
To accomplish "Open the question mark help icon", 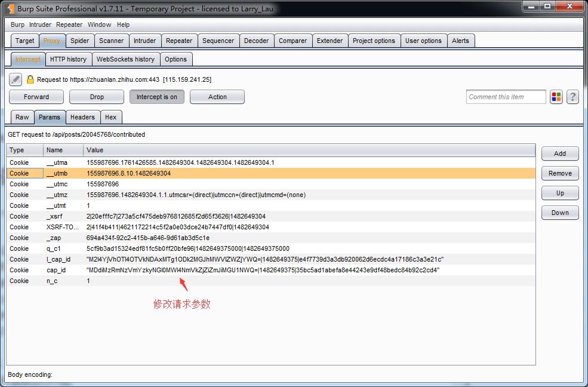I will tap(572, 97).
